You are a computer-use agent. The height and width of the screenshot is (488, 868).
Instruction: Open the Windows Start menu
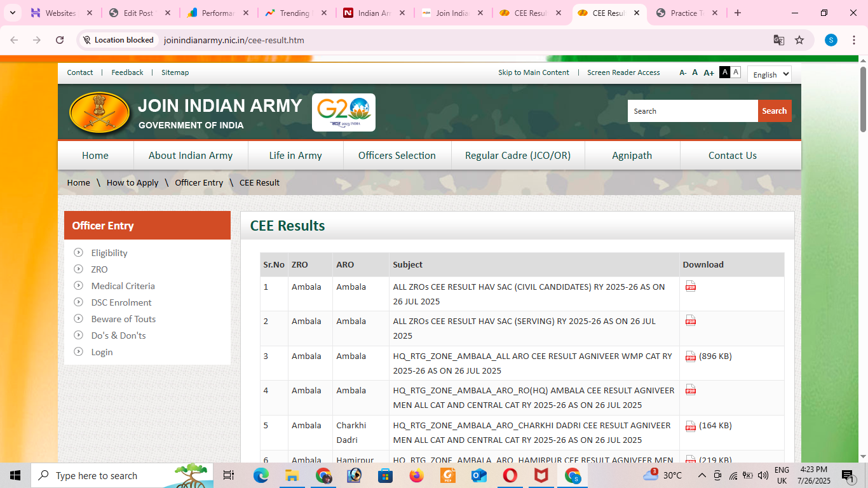[x=15, y=475]
